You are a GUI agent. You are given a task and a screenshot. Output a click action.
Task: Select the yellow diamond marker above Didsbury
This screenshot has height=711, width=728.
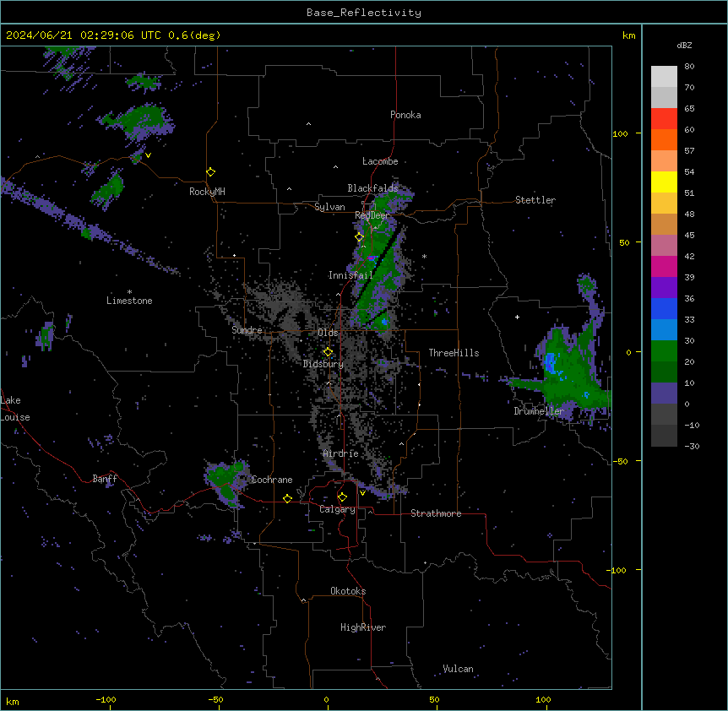coord(328,352)
